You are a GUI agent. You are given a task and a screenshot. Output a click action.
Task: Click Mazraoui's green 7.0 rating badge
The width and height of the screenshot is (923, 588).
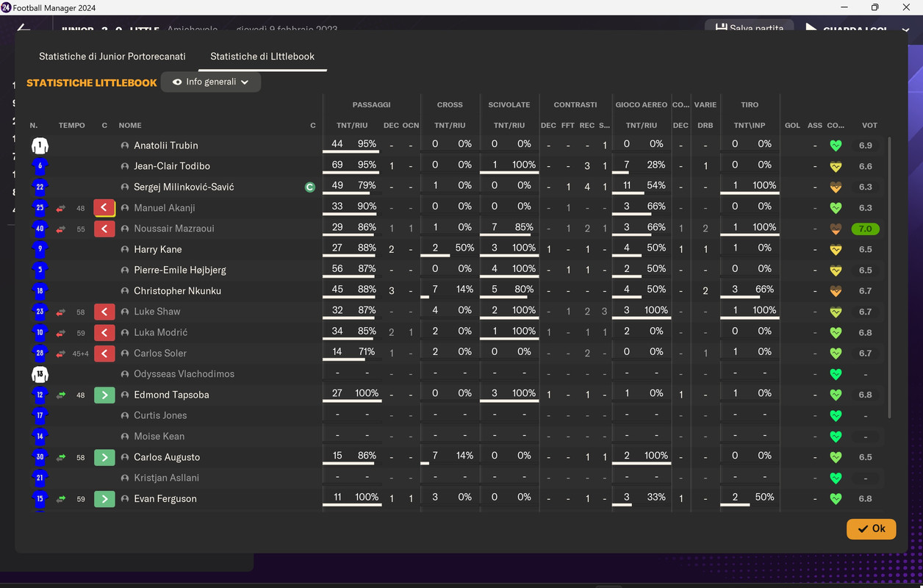pos(866,229)
